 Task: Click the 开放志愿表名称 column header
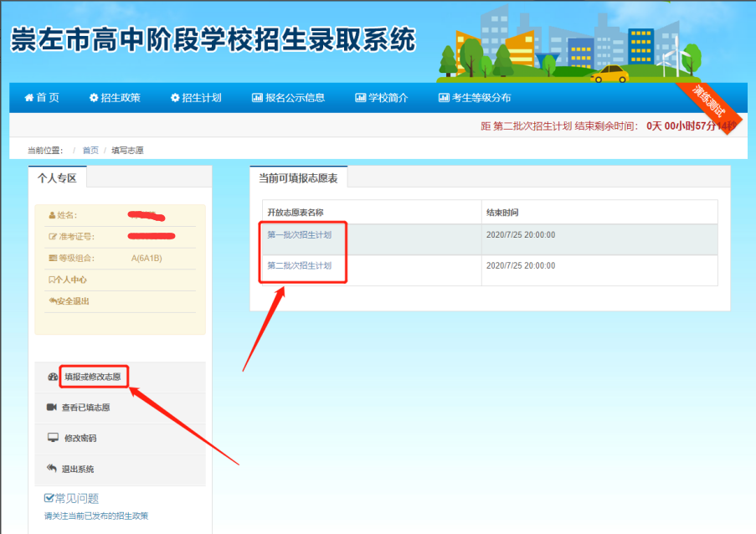(x=296, y=213)
